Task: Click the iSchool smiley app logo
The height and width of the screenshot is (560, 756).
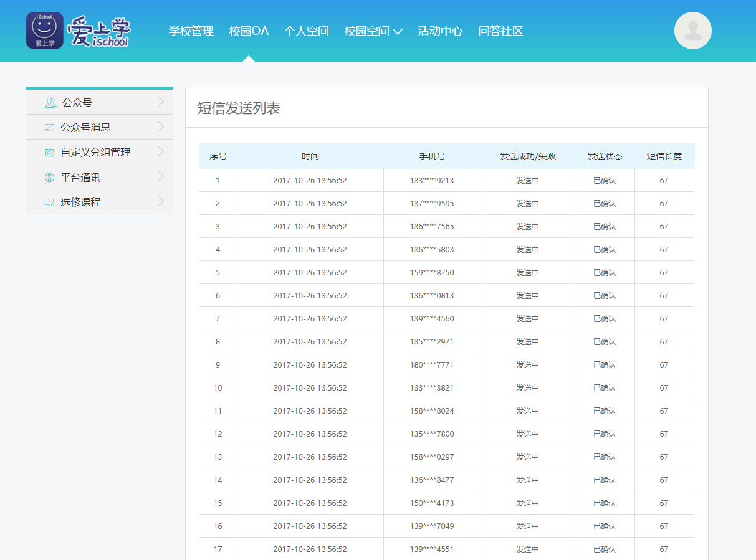Action: pyautogui.click(x=44, y=31)
